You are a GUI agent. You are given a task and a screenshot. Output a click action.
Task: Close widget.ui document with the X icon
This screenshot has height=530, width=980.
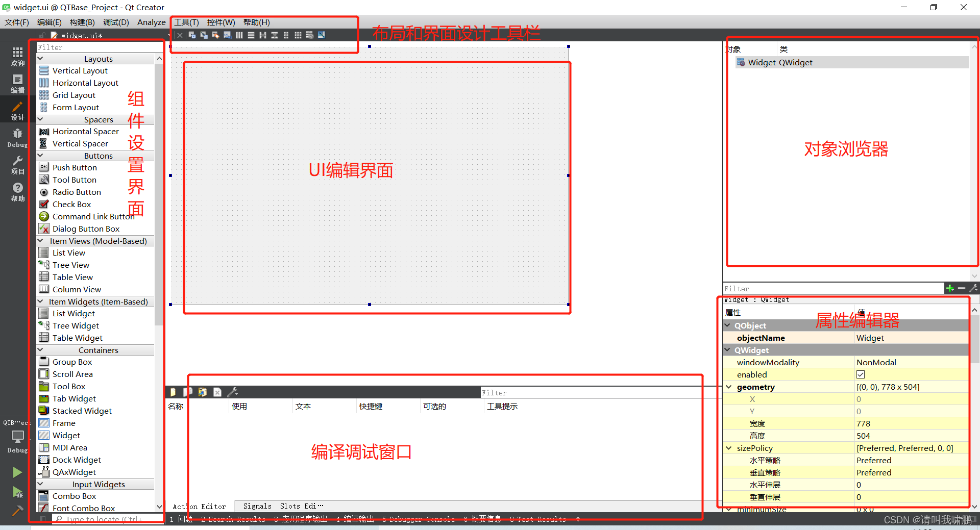coord(180,35)
